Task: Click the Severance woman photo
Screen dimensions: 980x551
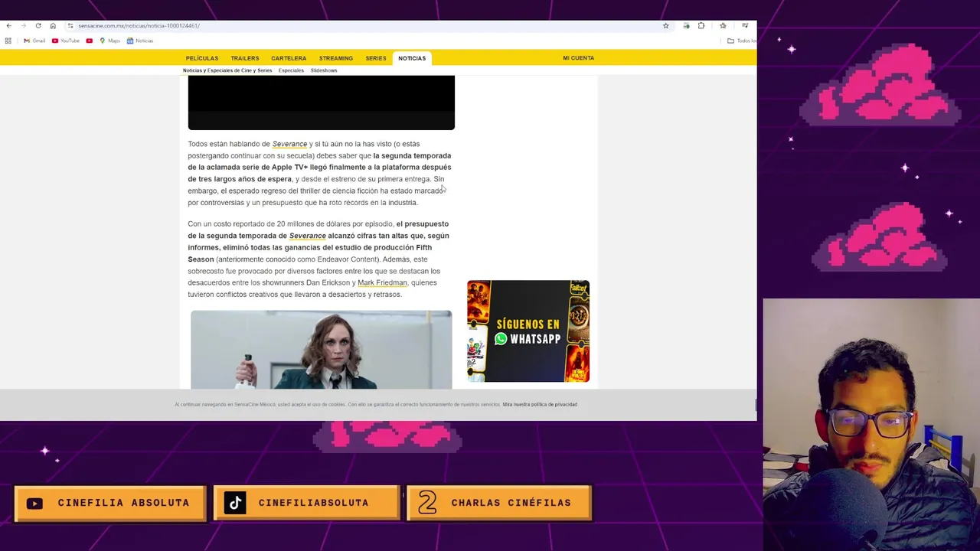Action: click(322, 350)
